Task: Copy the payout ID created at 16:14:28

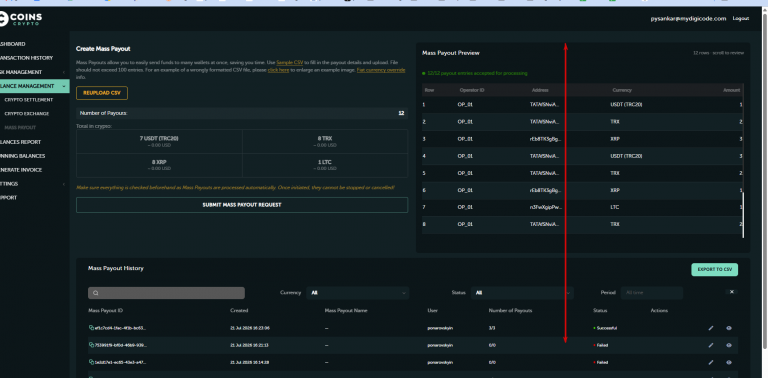Action: pos(91,362)
